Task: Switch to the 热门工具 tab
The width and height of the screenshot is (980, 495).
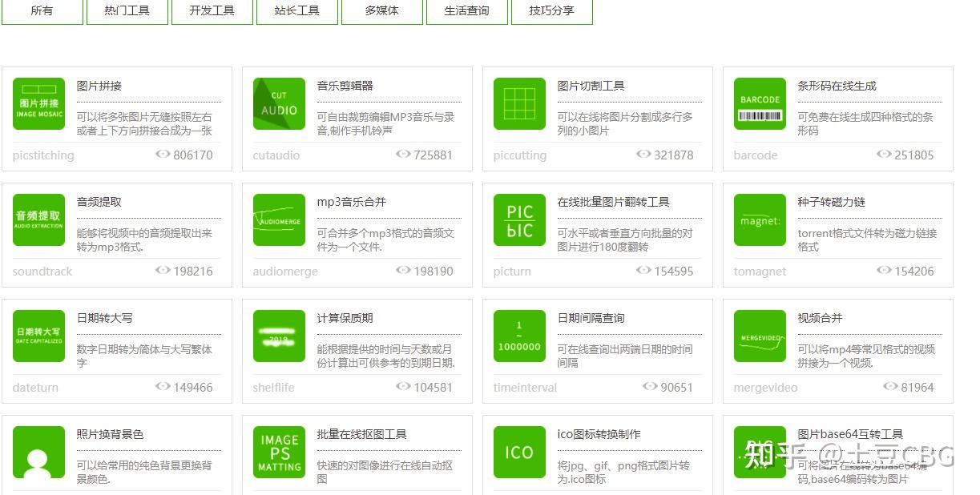Action: coord(127,11)
